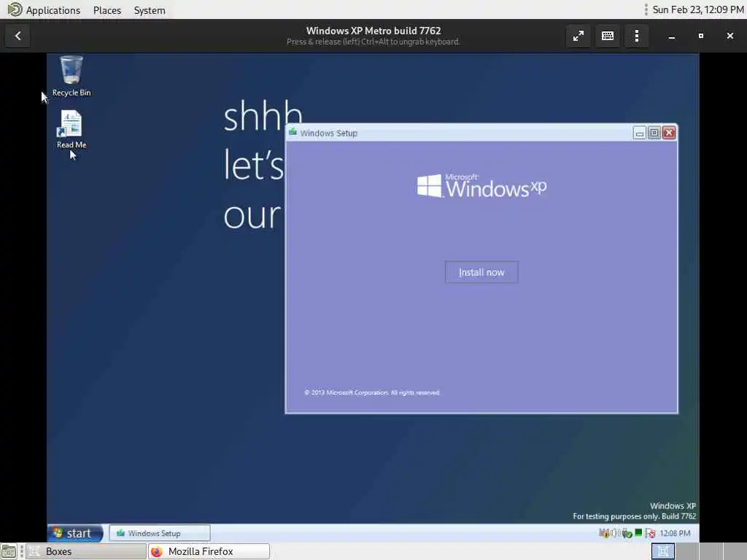Enter fullscreen mode in Boxes
The width and height of the screenshot is (747, 560).
click(x=578, y=36)
